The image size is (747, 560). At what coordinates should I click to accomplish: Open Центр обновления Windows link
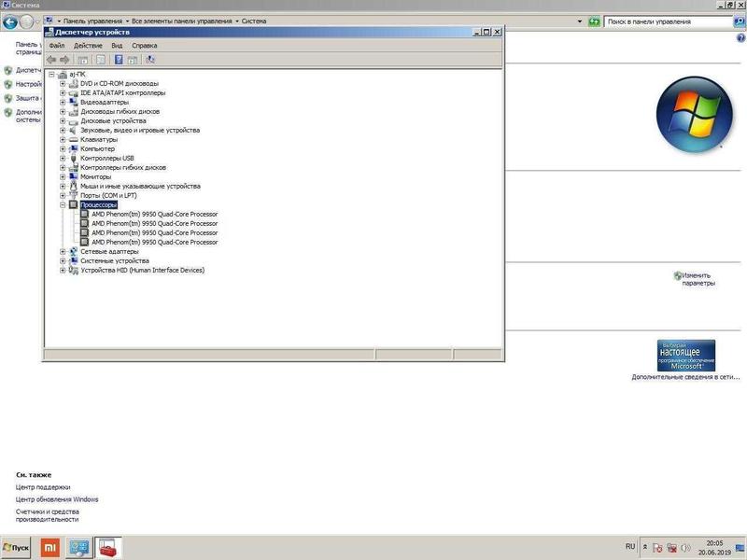pyautogui.click(x=57, y=499)
